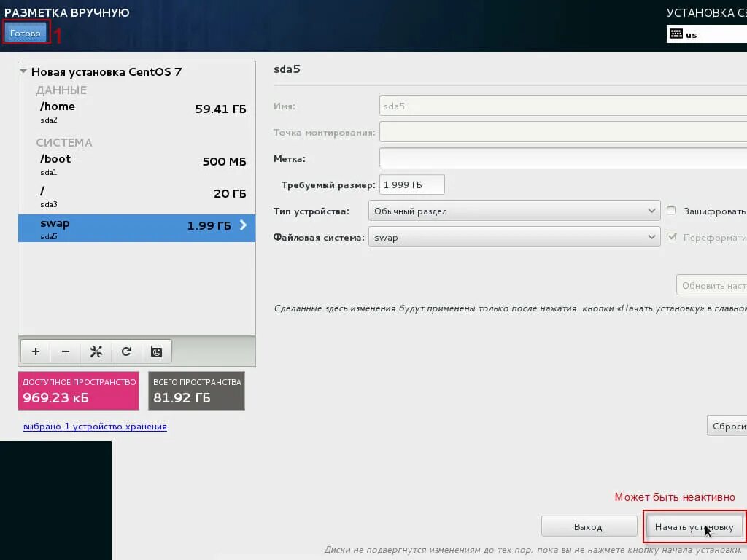
Task: Select the /boot sda1 partition
Action: (136, 164)
